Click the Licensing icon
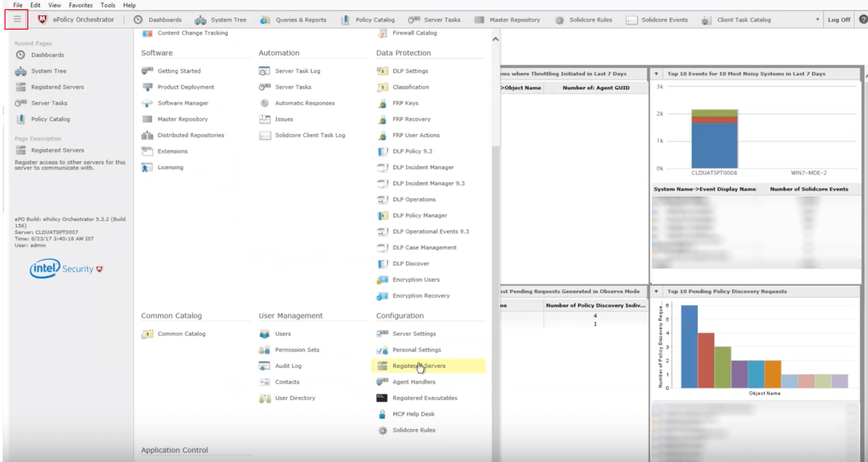This screenshot has height=462, width=868. point(147,167)
